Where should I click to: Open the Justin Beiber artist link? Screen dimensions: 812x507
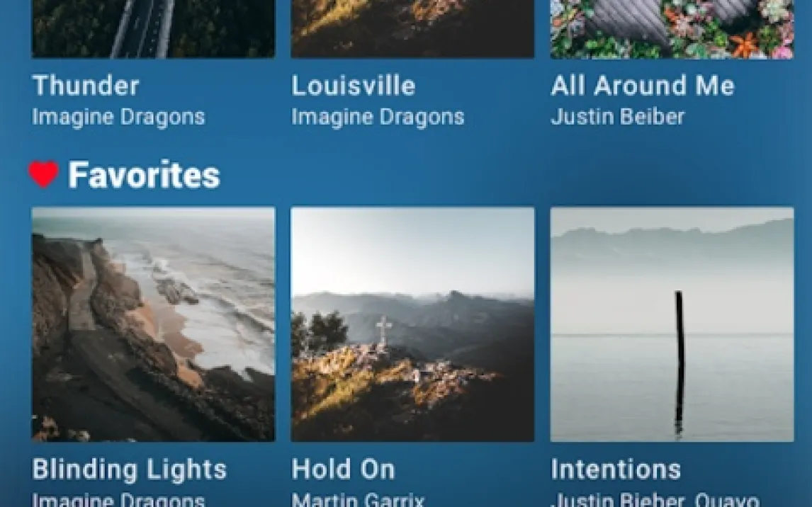(x=618, y=117)
